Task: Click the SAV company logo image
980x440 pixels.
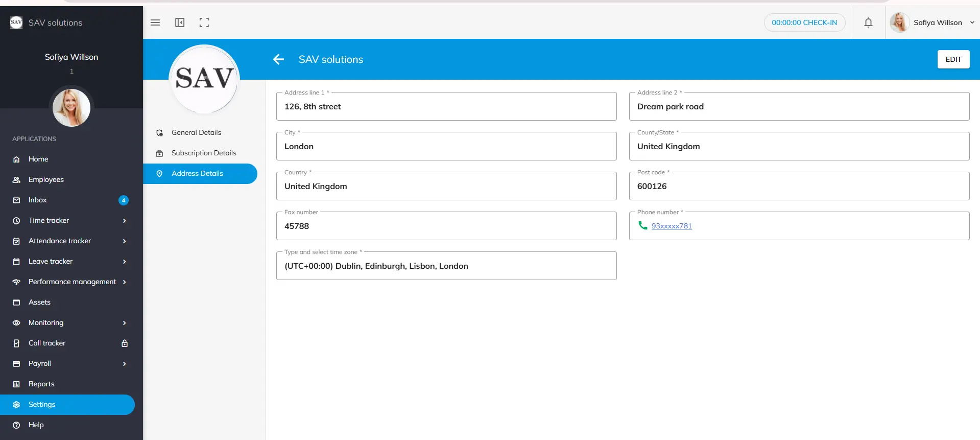Action: pos(204,79)
